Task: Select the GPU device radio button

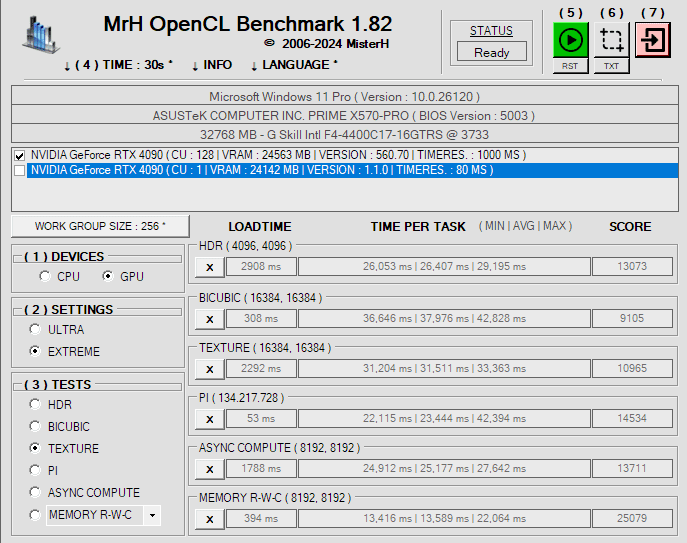Action: click(x=108, y=276)
